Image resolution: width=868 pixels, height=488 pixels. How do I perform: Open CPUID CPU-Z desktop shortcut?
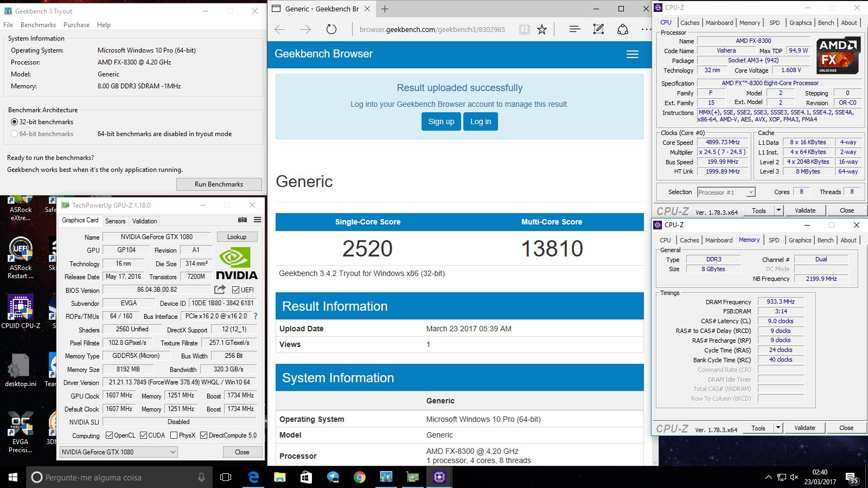pyautogui.click(x=21, y=312)
